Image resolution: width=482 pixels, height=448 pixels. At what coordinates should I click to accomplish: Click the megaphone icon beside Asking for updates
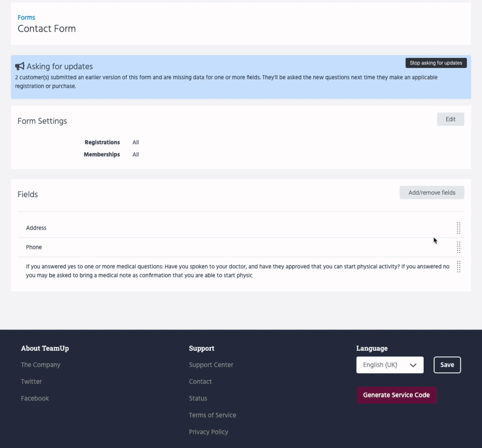tap(20, 66)
